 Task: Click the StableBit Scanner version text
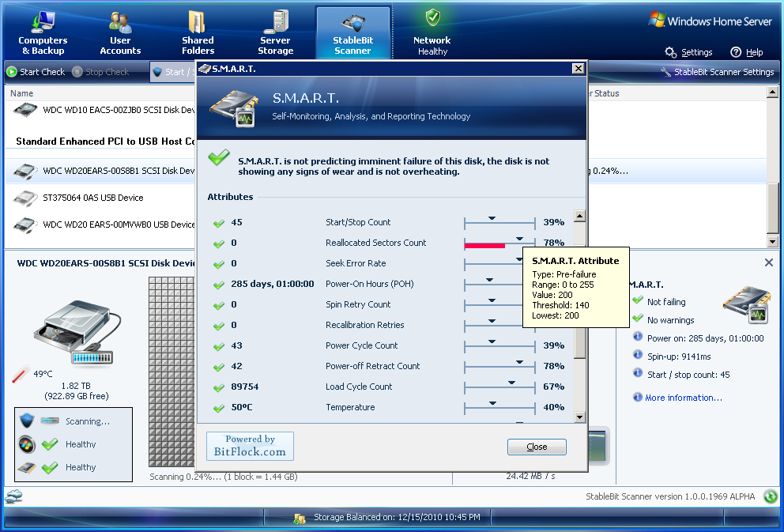[x=670, y=496]
